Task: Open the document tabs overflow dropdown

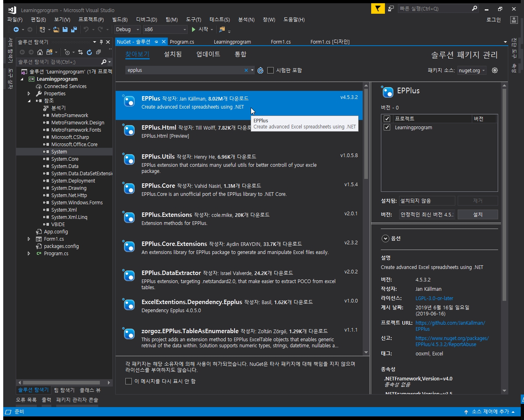Action: 505,42
